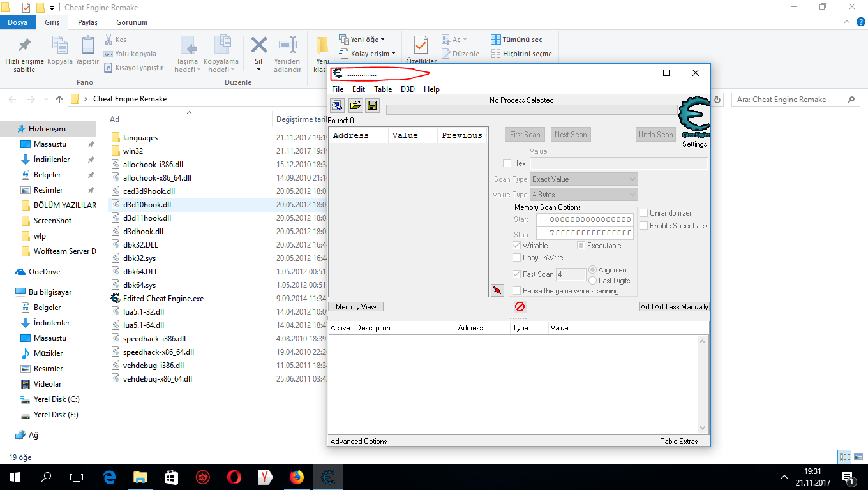Click Add Address Manually

[x=674, y=307]
